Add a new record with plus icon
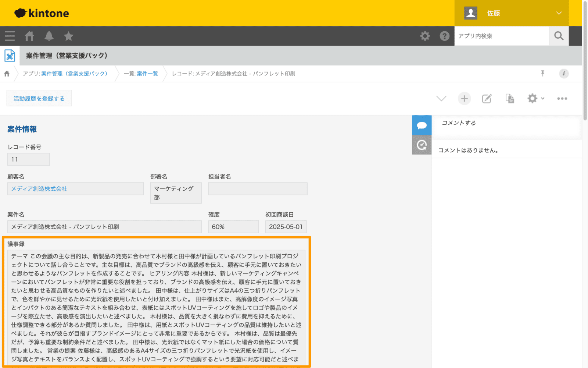 click(x=465, y=99)
